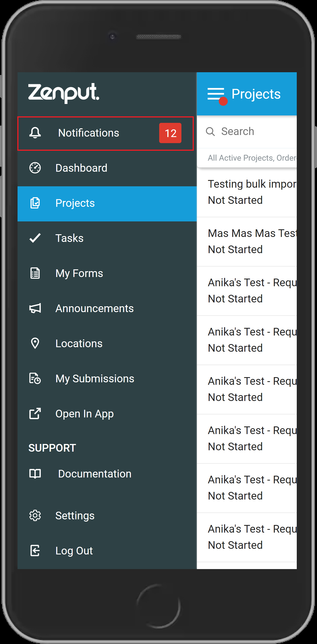Click the My Submissions clock-document icon
The width and height of the screenshot is (317, 644).
coord(35,378)
